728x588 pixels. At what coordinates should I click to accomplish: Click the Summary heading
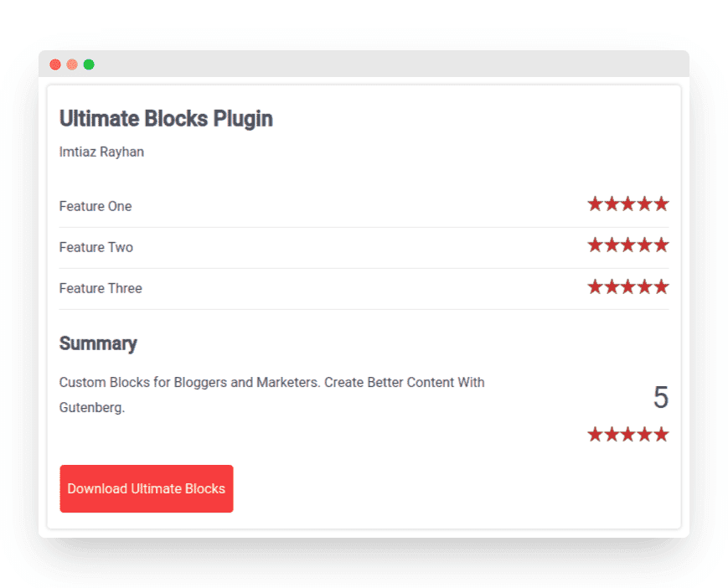pyautogui.click(x=98, y=344)
